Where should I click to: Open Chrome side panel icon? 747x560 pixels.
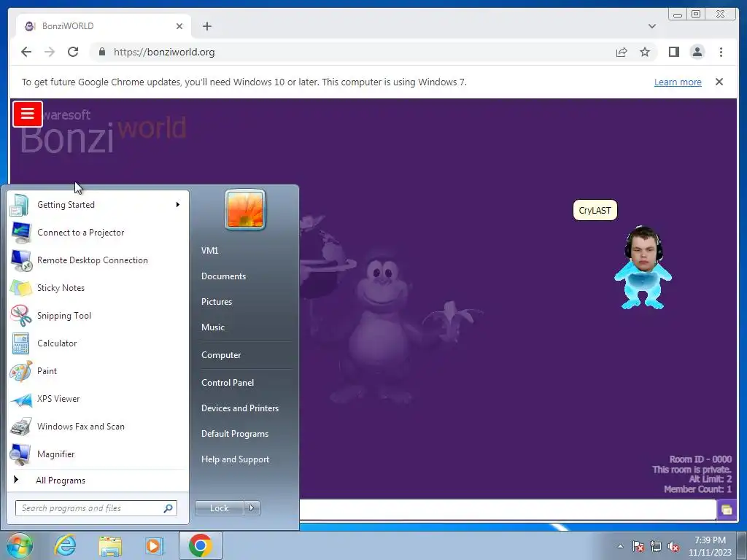tap(673, 52)
